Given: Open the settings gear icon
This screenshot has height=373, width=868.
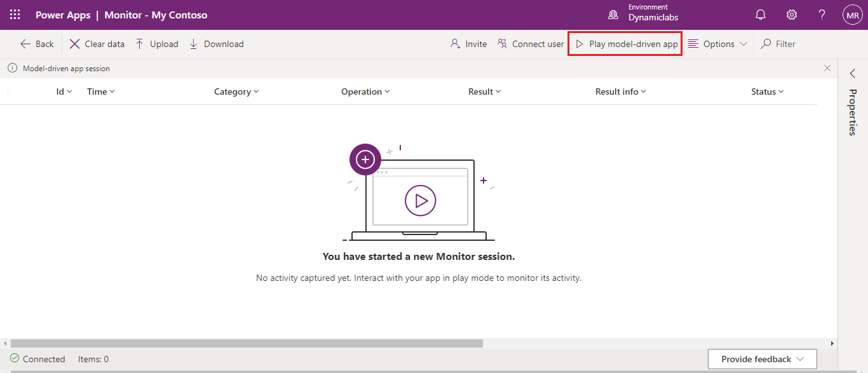Looking at the screenshot, I should (x=791, y=15).
